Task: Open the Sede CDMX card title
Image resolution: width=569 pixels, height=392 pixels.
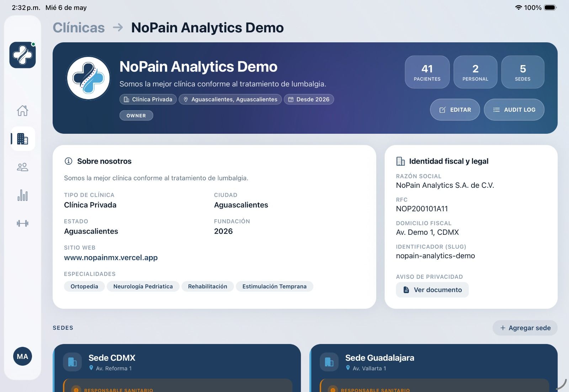Action: click(x=112, y=358)
